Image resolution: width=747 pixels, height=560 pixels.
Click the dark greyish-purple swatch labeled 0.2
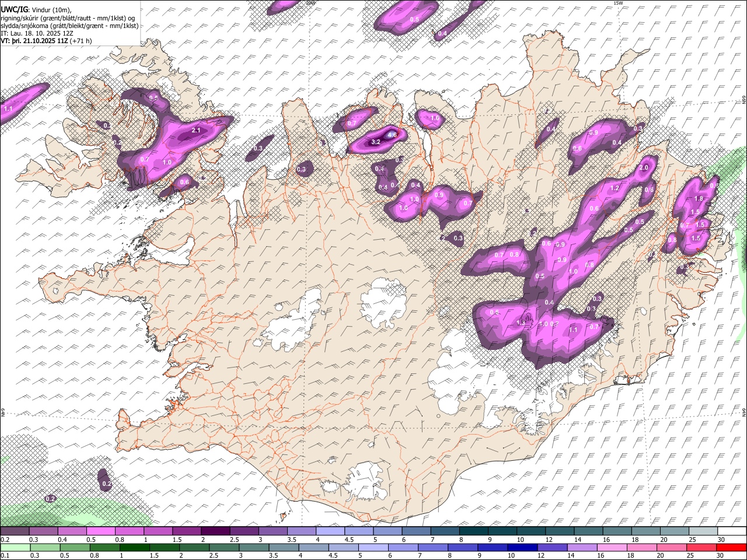[x=15, y=531]
